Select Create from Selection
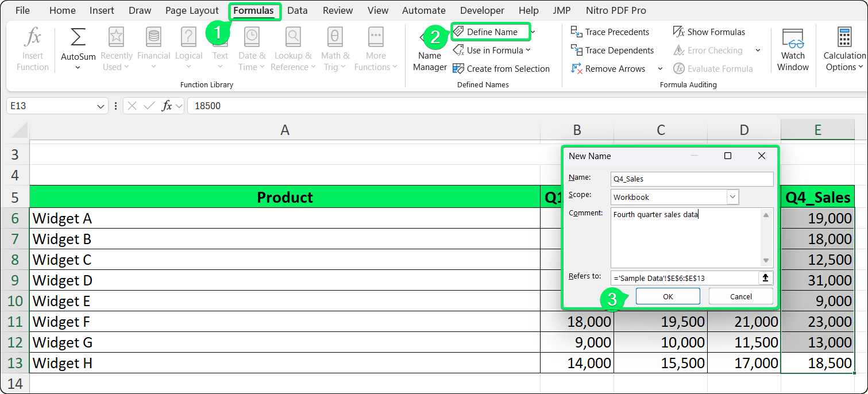Image resolution: width=868 pixels, height=394 pixels. (501, 68)
